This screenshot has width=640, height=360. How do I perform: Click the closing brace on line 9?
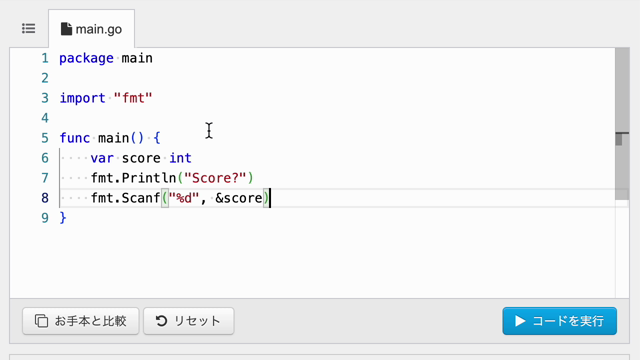pyautogui.click(x=63, y=218)
